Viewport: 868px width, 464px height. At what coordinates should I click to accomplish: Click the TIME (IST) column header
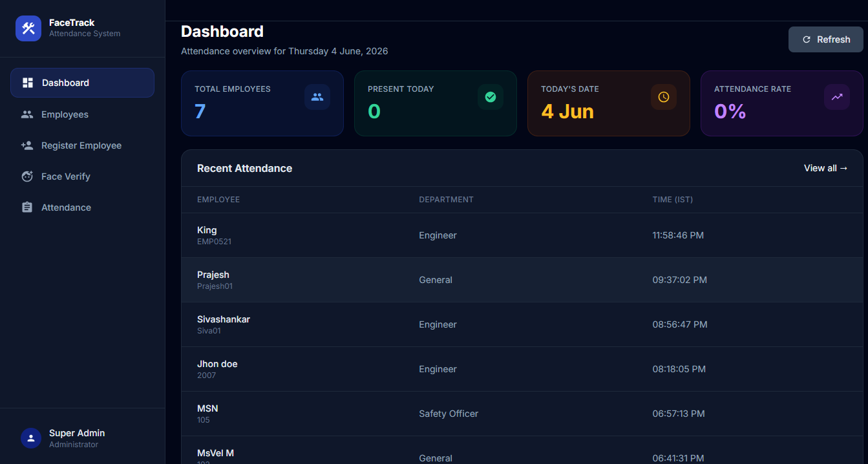[673, 200]
